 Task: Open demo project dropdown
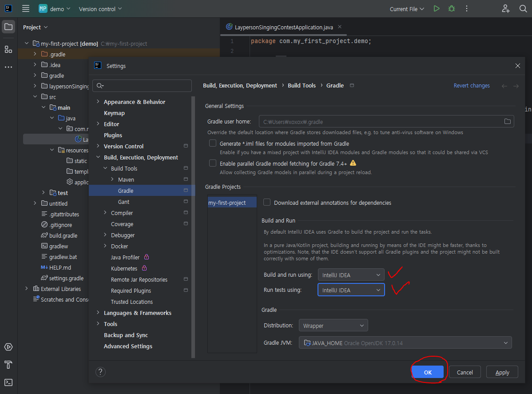(54, 9)
